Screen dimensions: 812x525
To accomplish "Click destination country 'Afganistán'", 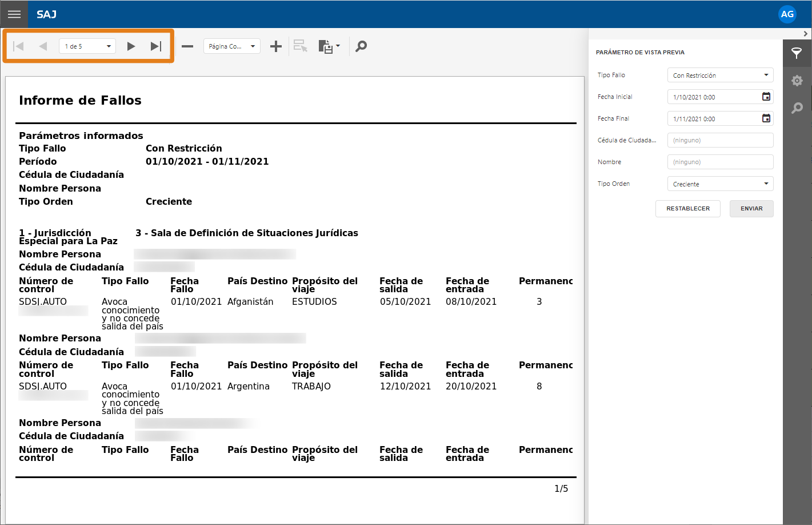I will point(250,301).
